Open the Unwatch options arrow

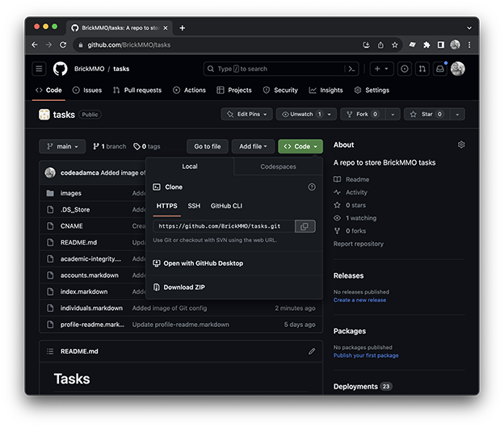(x=330, y=114)
